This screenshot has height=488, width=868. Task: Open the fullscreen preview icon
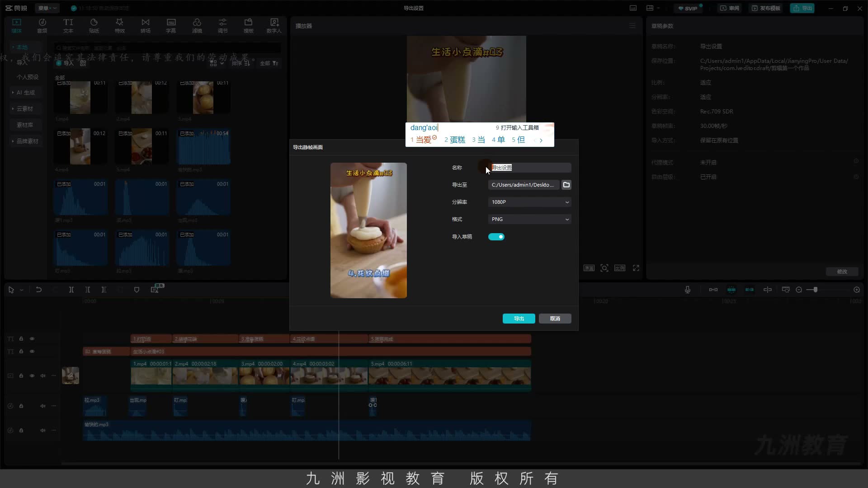tap(636, 268)
